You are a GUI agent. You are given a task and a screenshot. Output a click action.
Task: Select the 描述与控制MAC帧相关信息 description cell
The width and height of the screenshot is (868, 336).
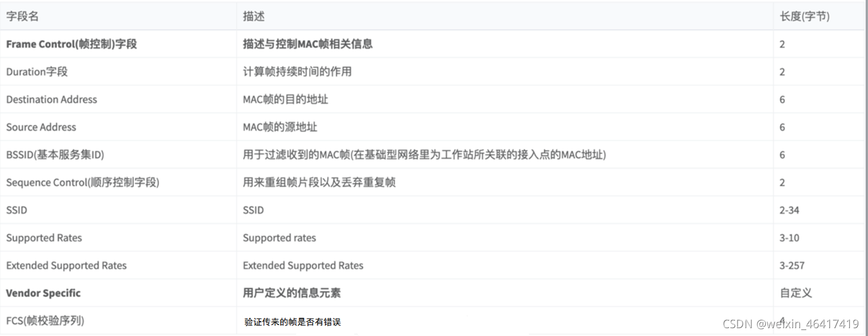click(307, 44)
